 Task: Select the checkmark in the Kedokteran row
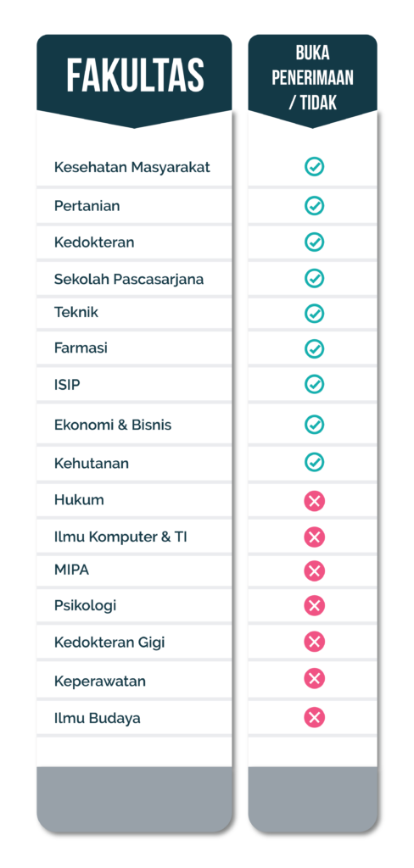coord(314,242)
